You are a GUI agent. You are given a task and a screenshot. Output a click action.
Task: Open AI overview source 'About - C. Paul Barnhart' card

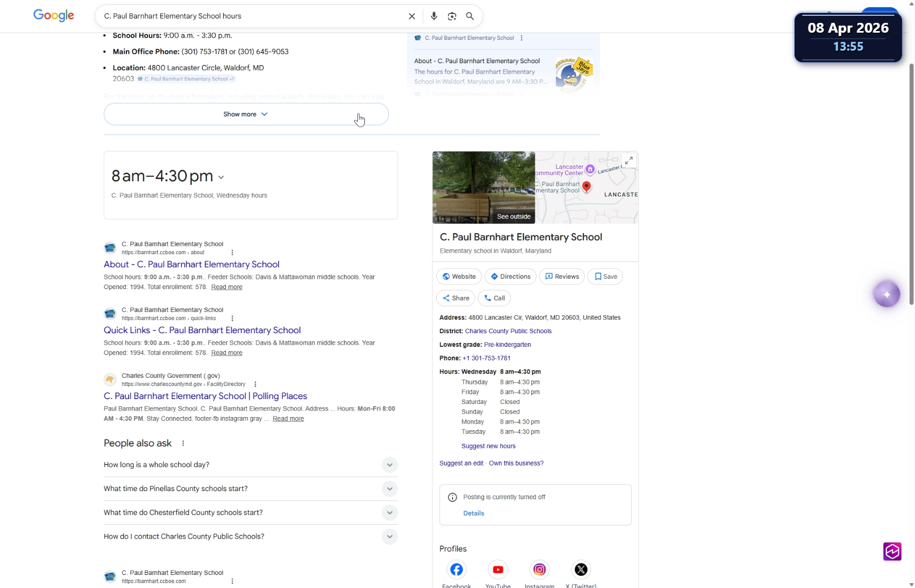tap(481, 72)
